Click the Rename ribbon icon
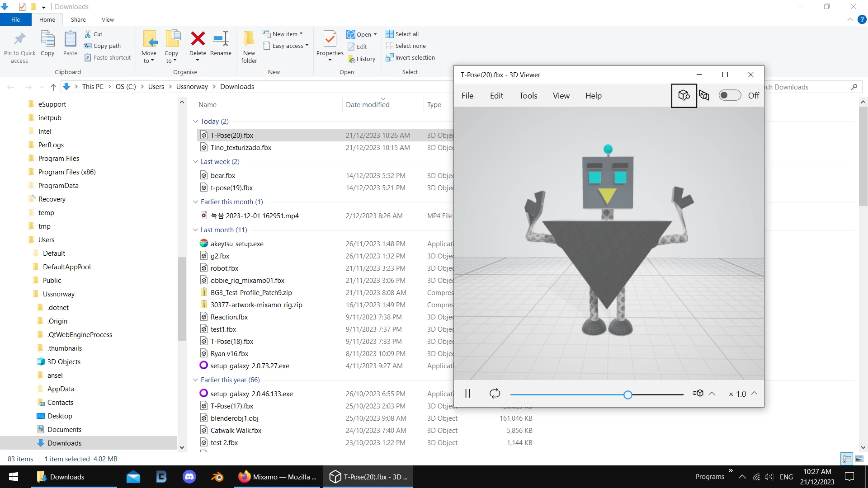 coord(221,39)
